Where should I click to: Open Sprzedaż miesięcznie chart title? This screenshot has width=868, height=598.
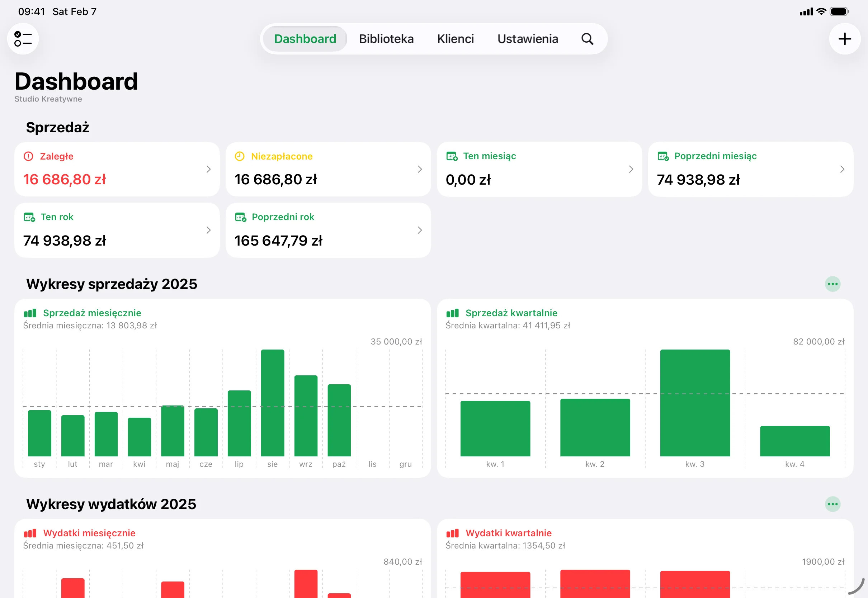(x=92, y=313)
